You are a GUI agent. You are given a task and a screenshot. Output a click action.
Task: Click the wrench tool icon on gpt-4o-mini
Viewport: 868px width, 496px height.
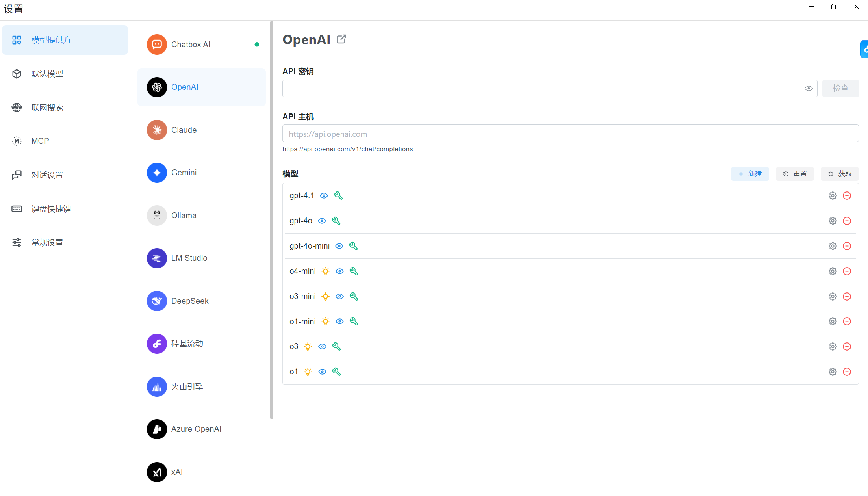(x=353, y=246)
